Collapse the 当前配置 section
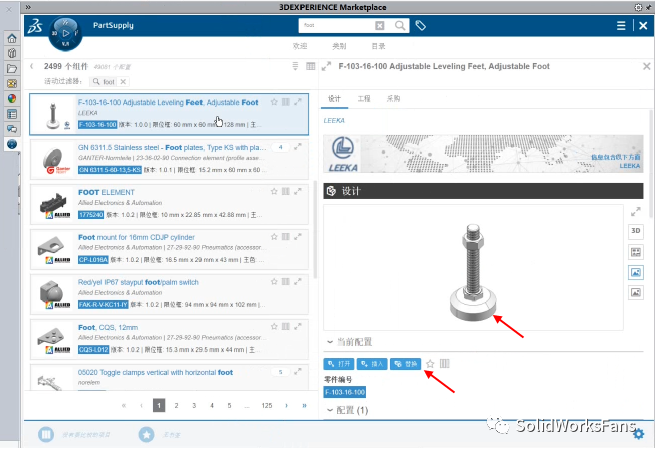 [330, 342]
